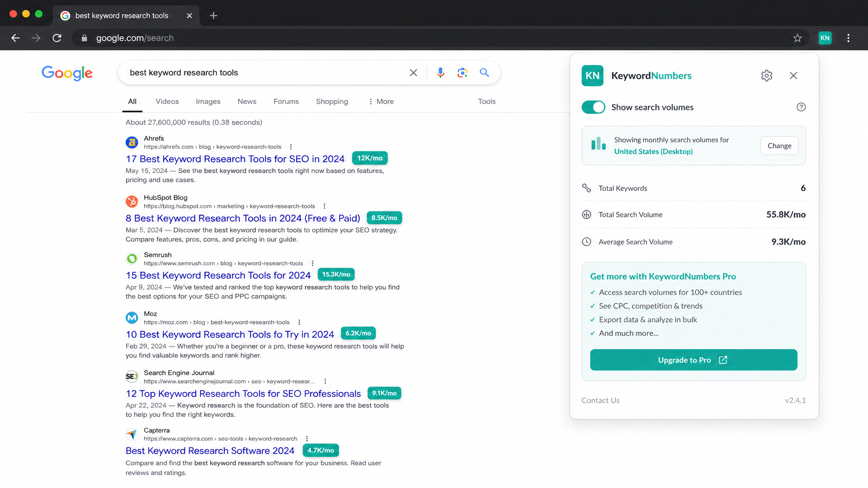Screen dimensions: 868x488
Task: Open Ahrefs result three-dot menu
Action: 291,147
